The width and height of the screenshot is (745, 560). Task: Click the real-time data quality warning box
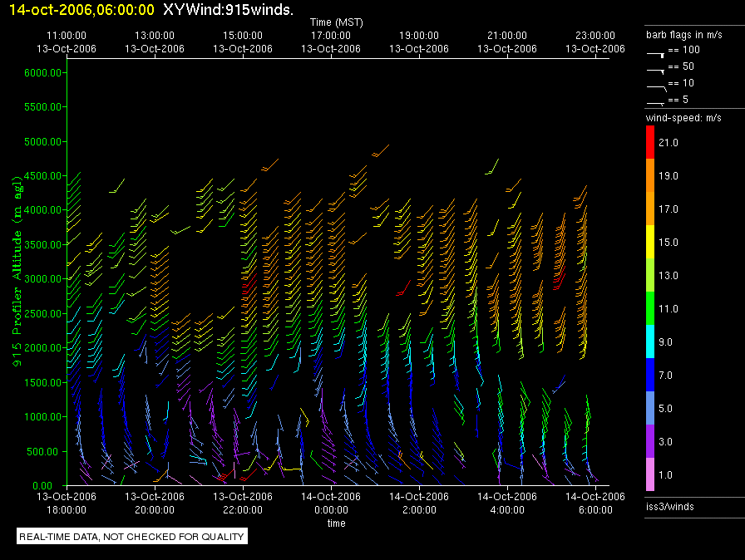click(x=132, y=537)
